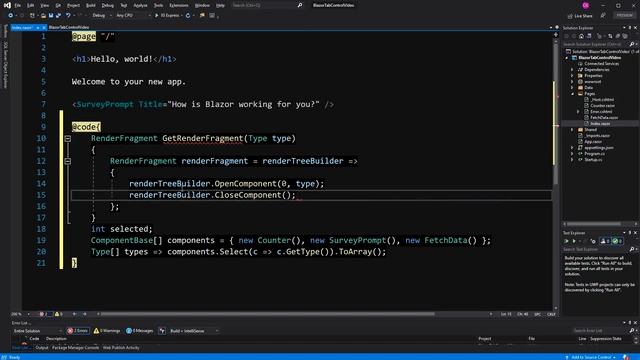
Task: Click Test Explorer search magnifier icon
Action: click(x=632, y=249)
